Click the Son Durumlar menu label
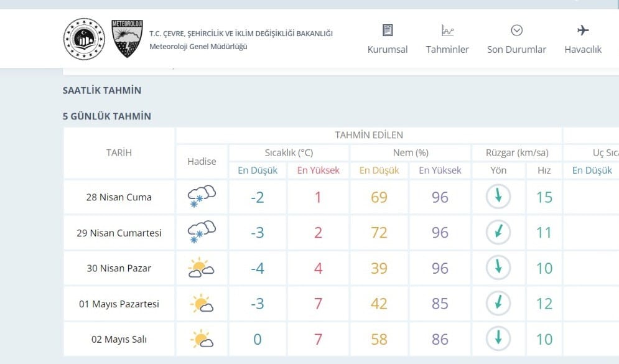 (516, 49)
